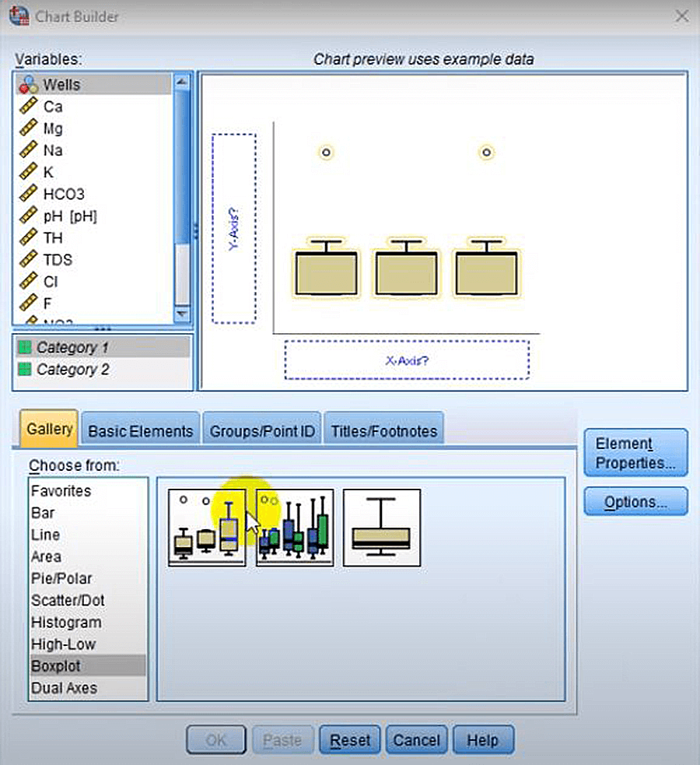Open the Options dialog
The image size is (700, 765).
(635, 502)
